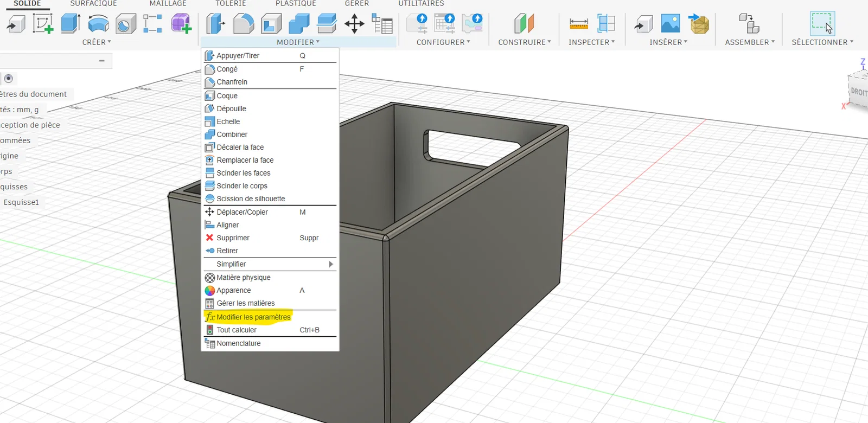
Task: Select Esquisse1 in the browser tree
Action: coord(21,202)
